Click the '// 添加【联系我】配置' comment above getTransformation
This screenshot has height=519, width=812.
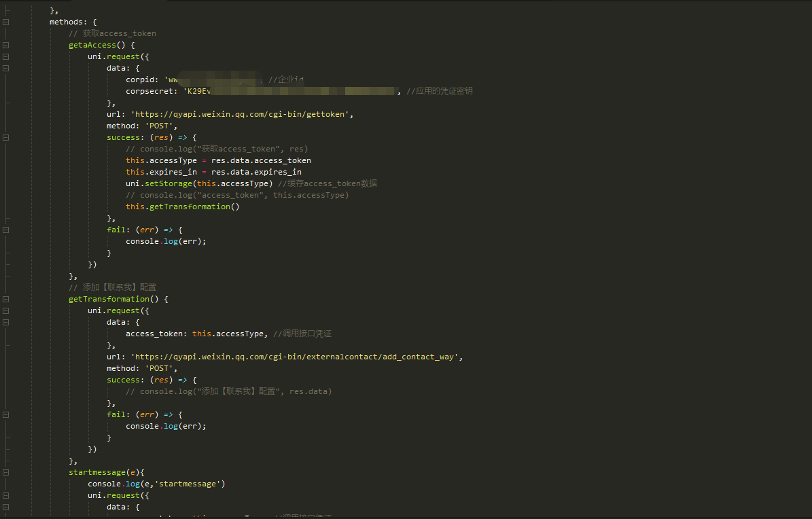coord(112,287)
